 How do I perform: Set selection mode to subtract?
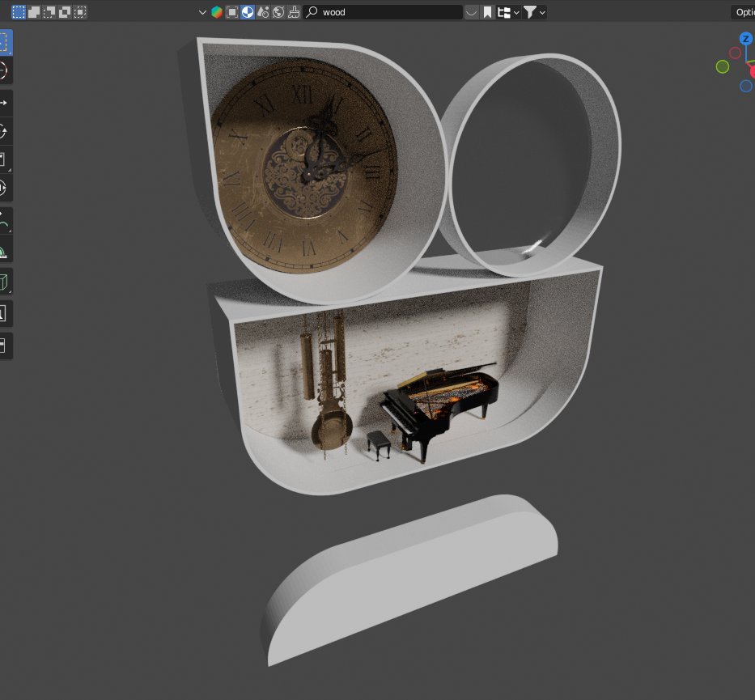point(49,12)
